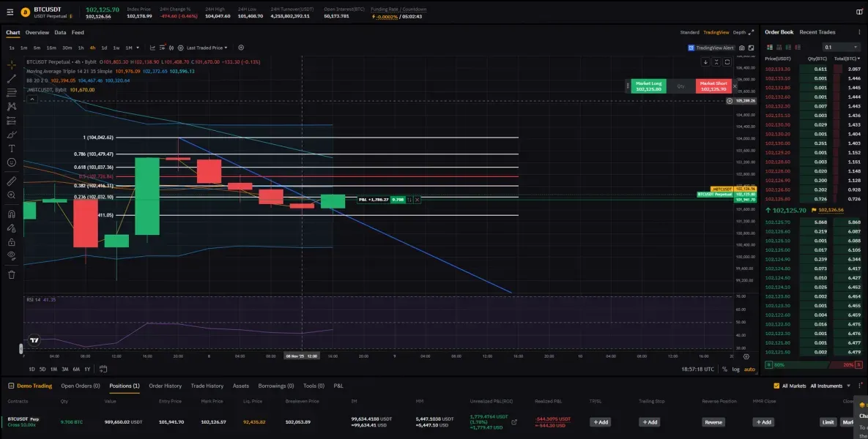The height and width of the screenshot is (439, 868).
Task: Select the buy and sell order book view
Action: (769, 47)
